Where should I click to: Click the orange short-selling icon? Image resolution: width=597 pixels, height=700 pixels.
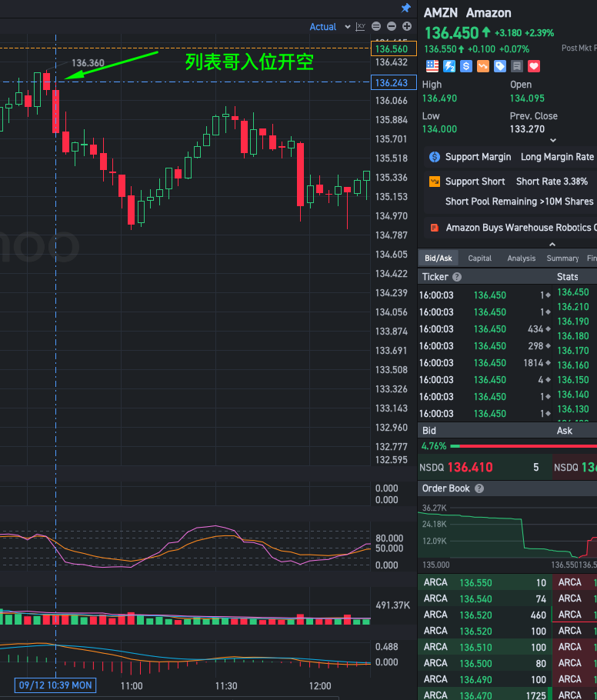click(483, 66)
